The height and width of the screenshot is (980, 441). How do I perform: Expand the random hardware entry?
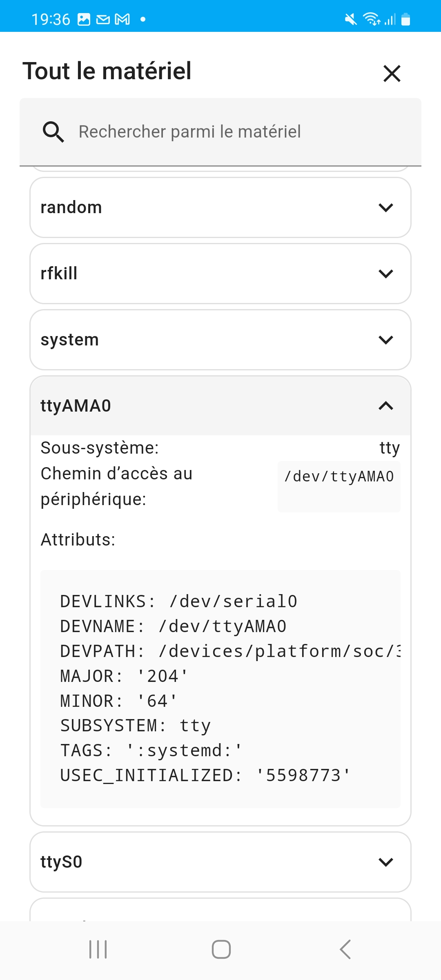pyautogui.click(x=220, y=207)
